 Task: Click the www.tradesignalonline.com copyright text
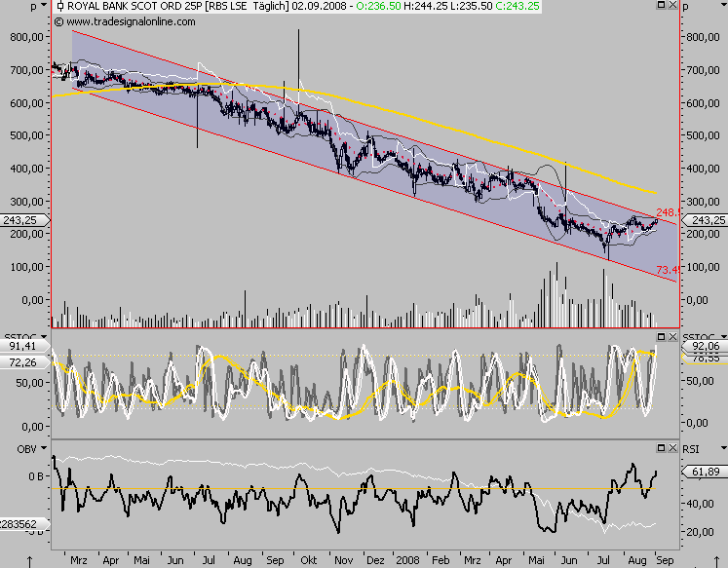(x=125, y=21)
